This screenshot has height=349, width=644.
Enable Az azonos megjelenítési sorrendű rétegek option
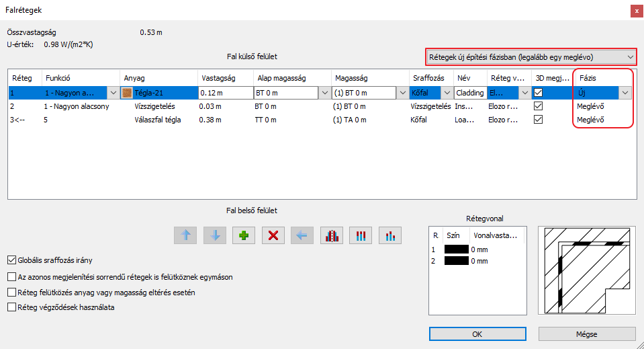coord(12,277)
